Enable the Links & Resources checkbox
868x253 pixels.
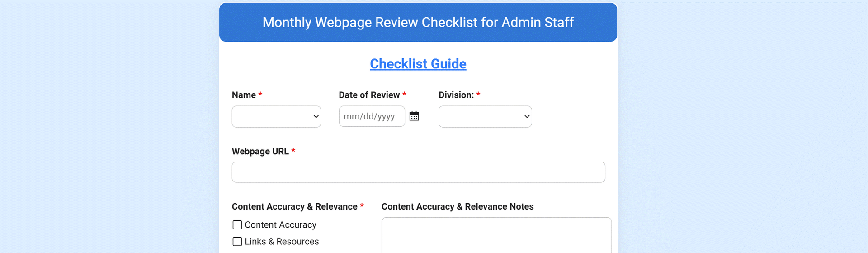point(237,242)
